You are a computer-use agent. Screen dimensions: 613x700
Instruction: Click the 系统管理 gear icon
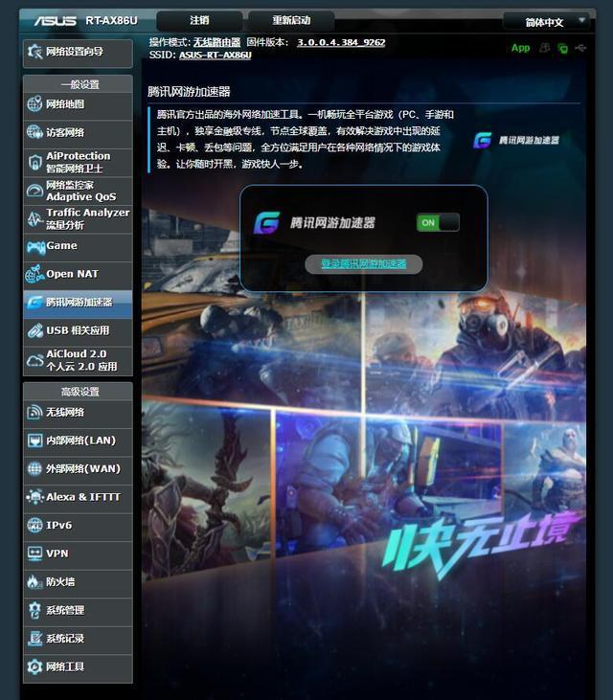34,610
